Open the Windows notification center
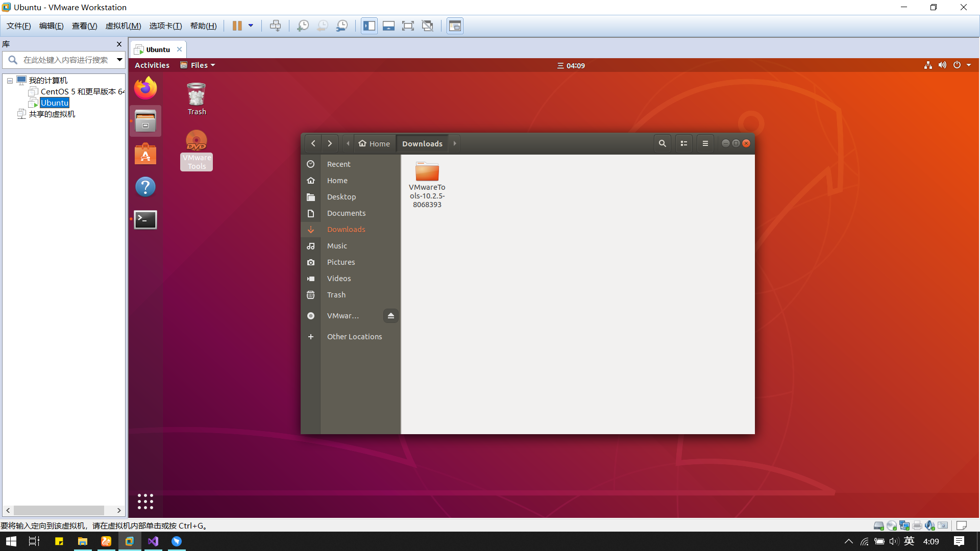980x551 pixels. [959, 541]
